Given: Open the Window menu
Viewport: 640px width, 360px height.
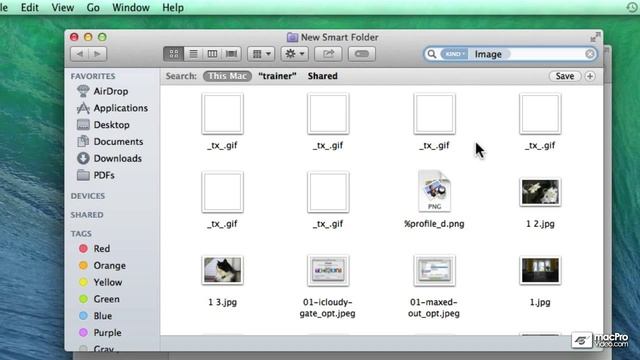Looking at the screenshot, I should [131, 8].
